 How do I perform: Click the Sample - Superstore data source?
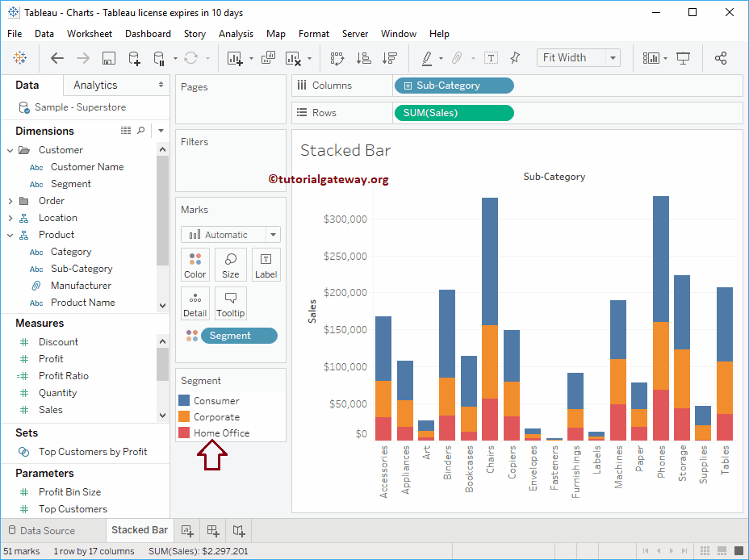[80, 107]
